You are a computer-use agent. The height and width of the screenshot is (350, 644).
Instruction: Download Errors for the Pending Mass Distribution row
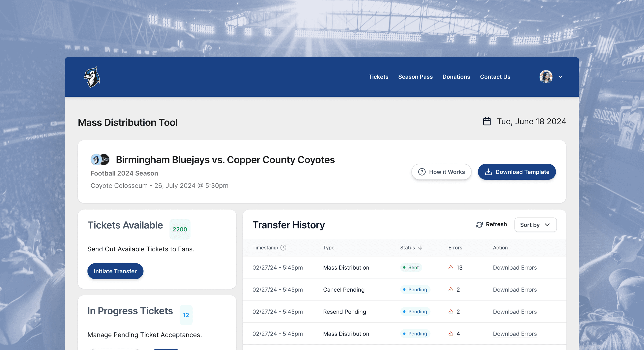[x=515, y=334]
